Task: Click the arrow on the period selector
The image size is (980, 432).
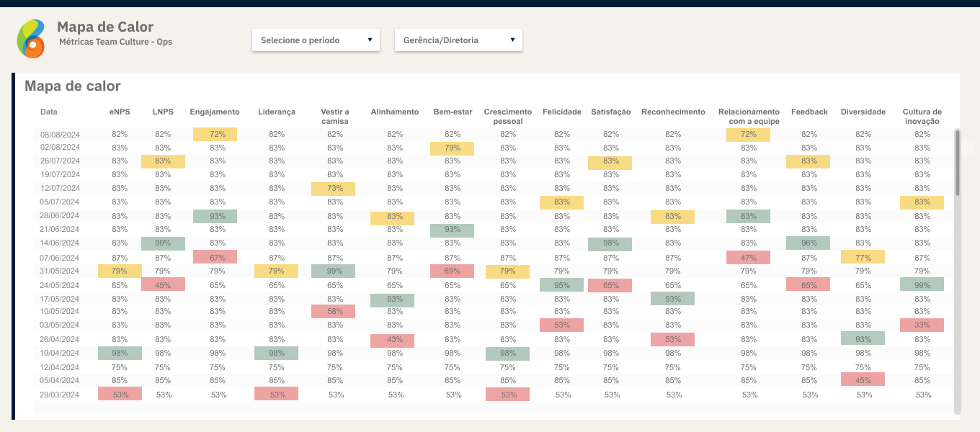Action: [x=370, y=40]
